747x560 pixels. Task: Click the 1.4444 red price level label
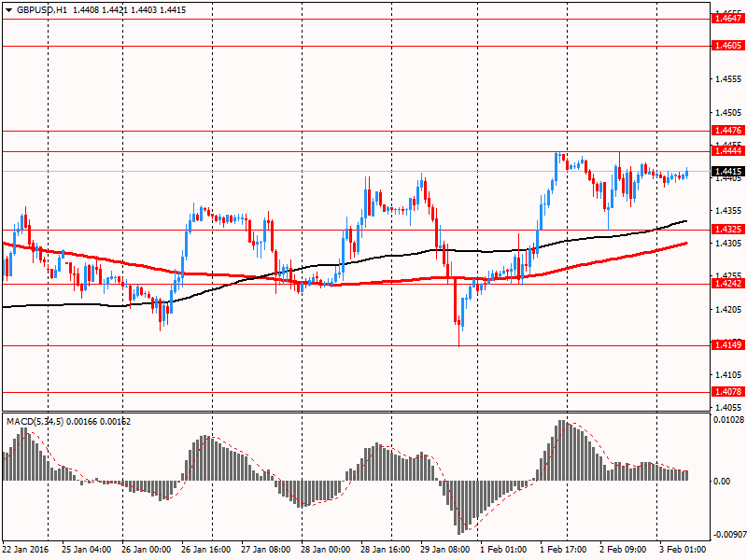pos(727,151)
